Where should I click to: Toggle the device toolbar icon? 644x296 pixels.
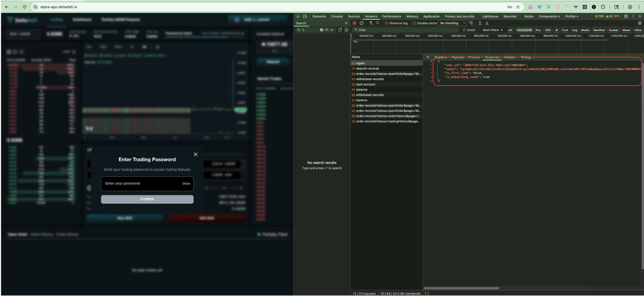pos(305,16)
